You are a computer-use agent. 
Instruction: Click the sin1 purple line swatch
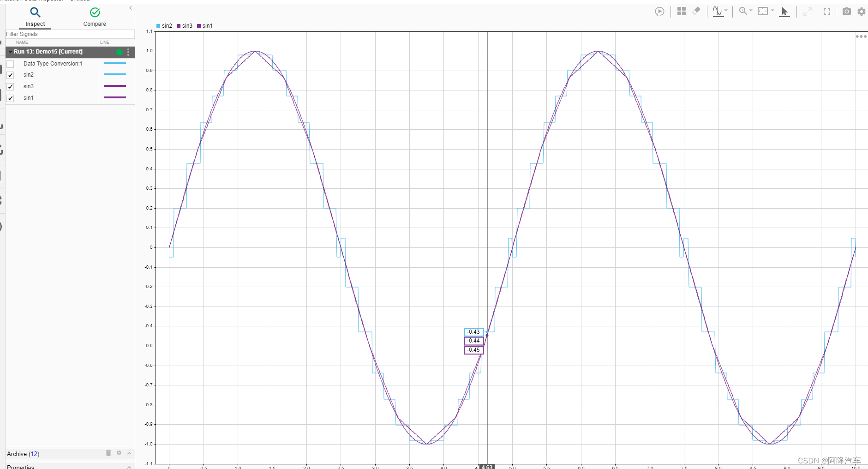coord(115,97)
